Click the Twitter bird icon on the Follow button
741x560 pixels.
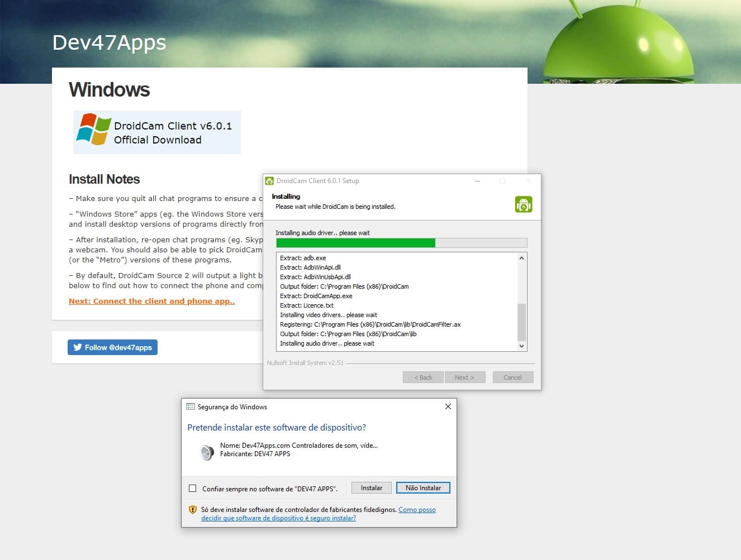pyautogui.click(x=78, y=347)
